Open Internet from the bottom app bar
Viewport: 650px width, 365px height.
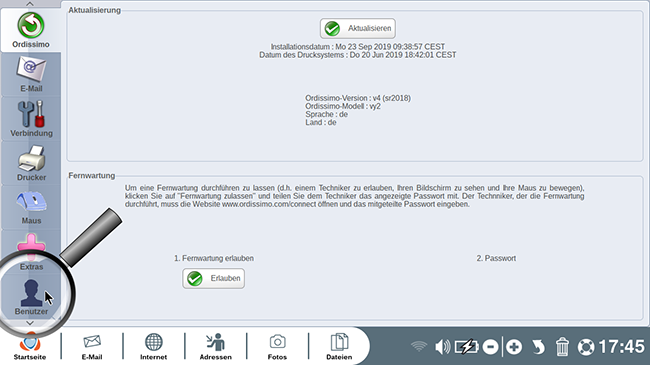tap(153, 347)
